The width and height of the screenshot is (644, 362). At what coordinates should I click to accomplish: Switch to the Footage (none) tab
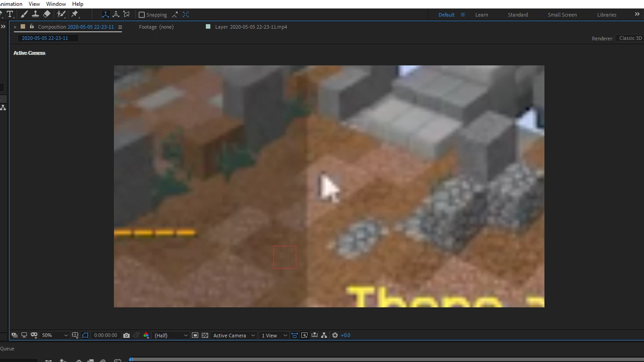coord(156,27)
